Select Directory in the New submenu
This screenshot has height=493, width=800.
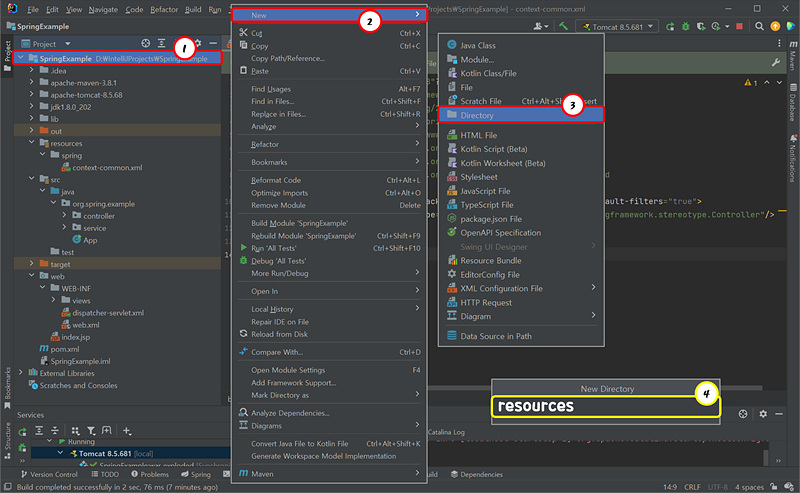tap(521, 115)
